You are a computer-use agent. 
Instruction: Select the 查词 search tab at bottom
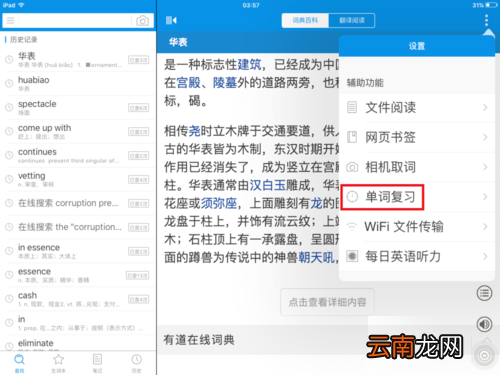pos(19,363)
